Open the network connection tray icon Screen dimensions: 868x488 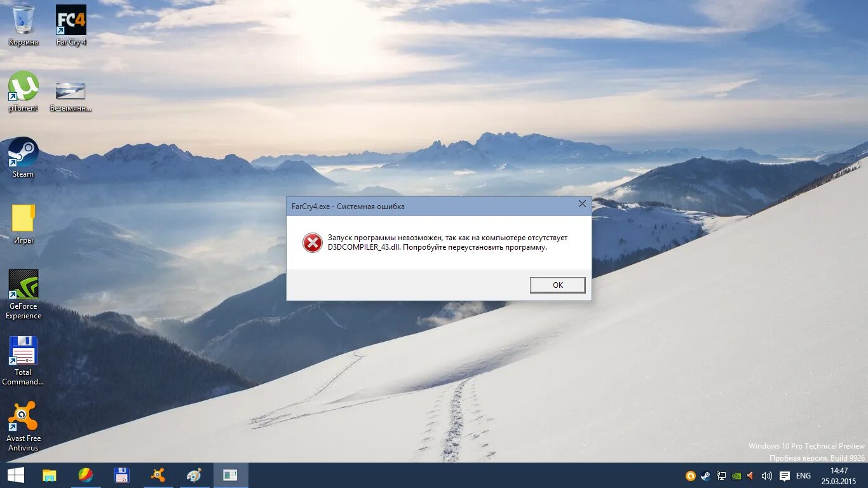tap(721, 475)
